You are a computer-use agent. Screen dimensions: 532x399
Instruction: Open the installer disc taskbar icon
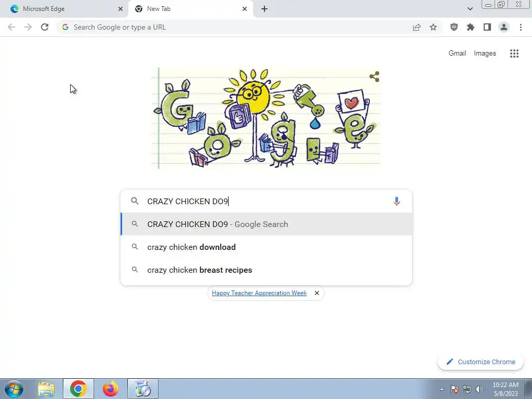[143, 389]
